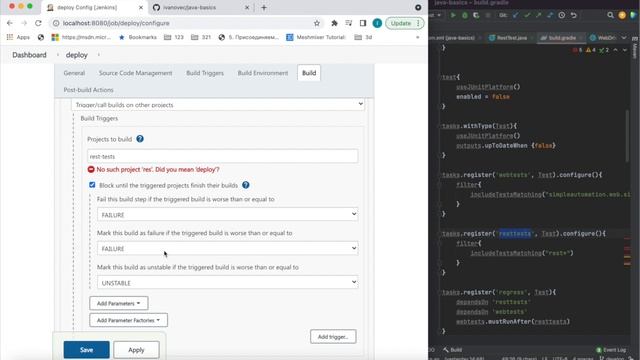Switch to Post-build Actions tab
This screenshot has height=360, width=640.
pyautogui.click(x=88, y=90)
